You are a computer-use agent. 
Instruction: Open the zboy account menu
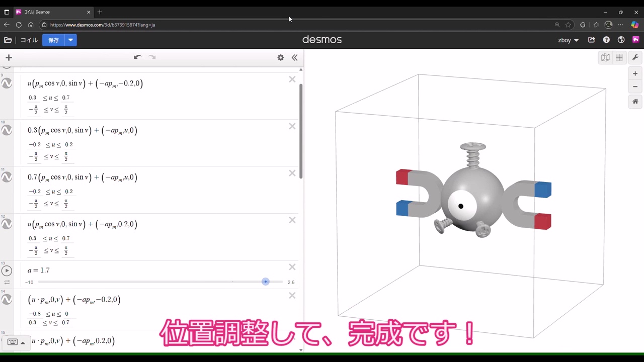pyautogui.click(x=568, y=40)
